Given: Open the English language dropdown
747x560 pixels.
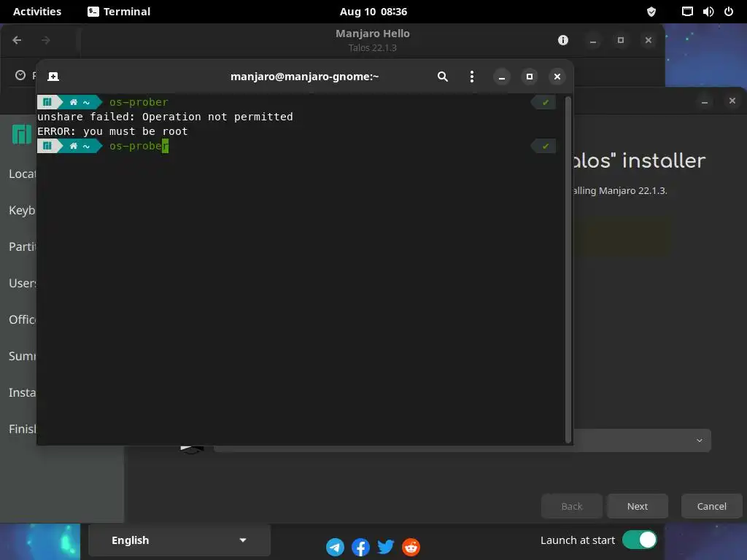Looking at the screenshot, I should point(179,540).
